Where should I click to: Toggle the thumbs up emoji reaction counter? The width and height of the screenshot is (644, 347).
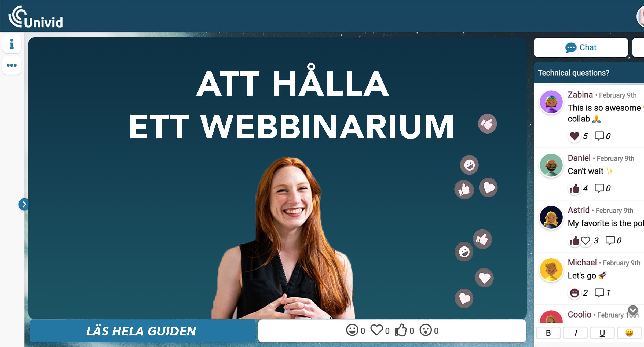[391, 331]
